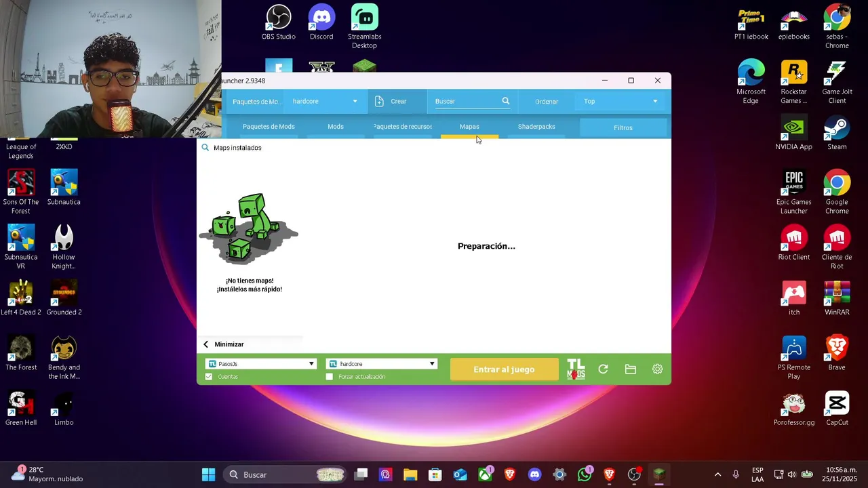The width and height of the screenshot is (868, 488).
Task: Open WhatsApp from the taskbar
Action: coord(585,474)
